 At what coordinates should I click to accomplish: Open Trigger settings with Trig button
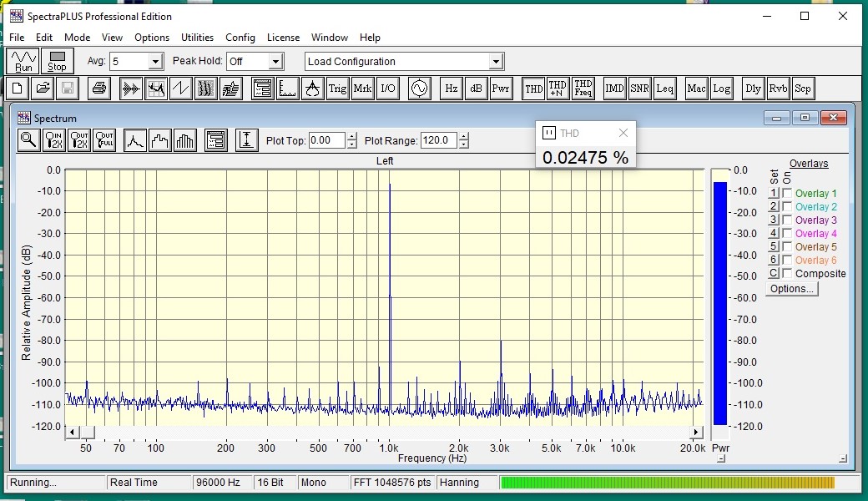338,89
